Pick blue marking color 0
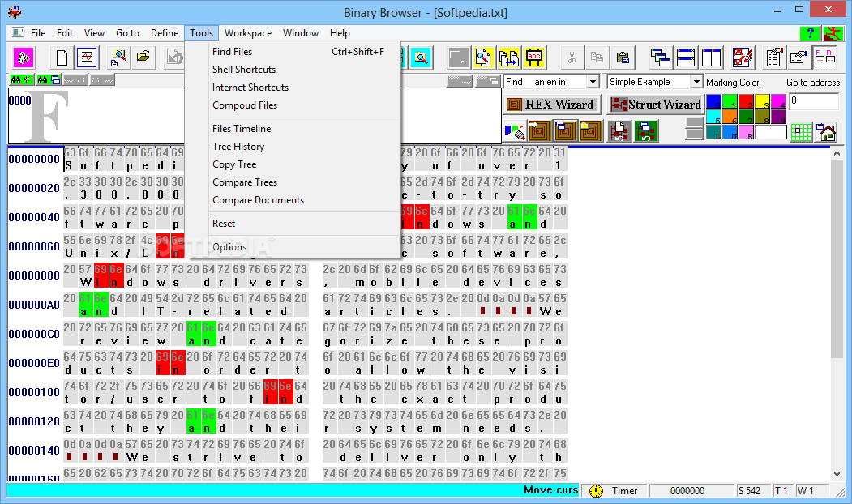This screenshot has width=852, height=504. [x=714, y=101]
